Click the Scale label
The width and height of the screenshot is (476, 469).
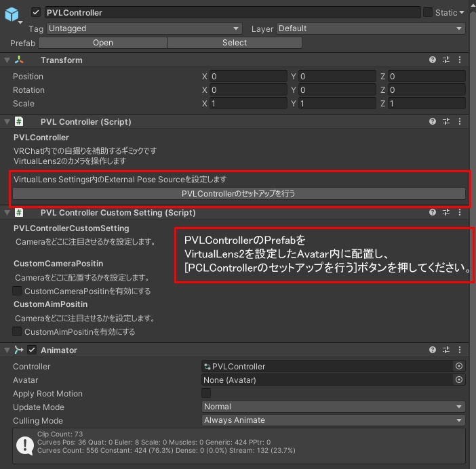pos(23,104)
